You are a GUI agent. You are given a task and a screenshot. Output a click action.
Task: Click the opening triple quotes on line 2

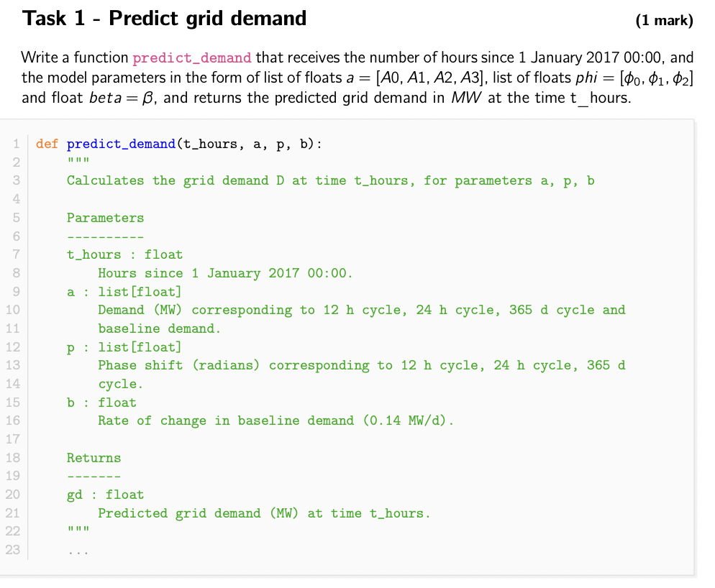pos(78,160)
